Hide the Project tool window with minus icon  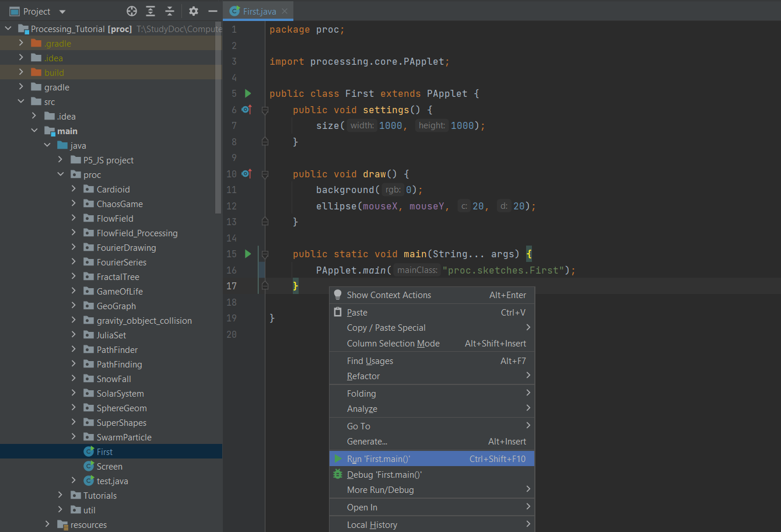click(x=213, y=11)
